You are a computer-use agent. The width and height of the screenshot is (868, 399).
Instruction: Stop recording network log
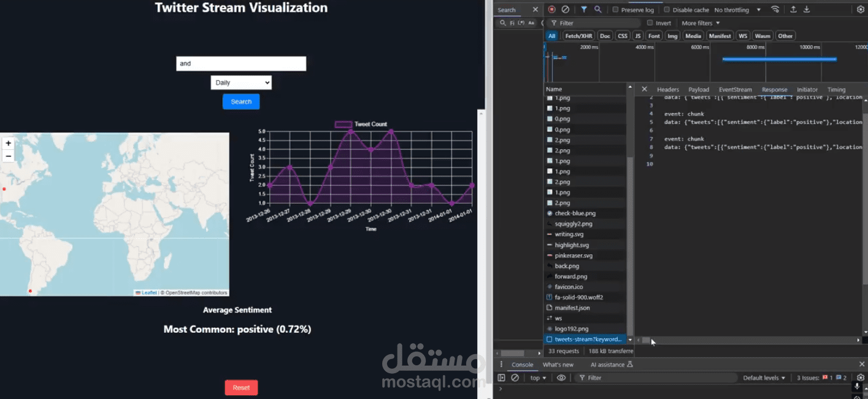(x=551, y=10)
